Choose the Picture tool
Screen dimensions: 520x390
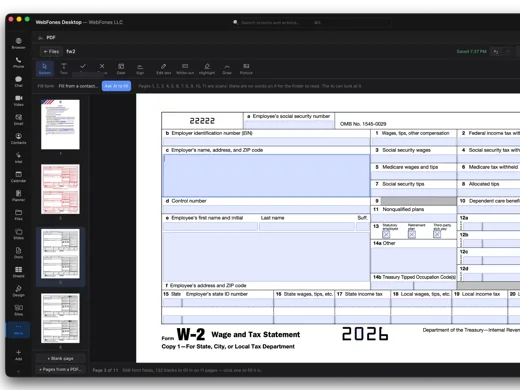click(x=246, y=69)
